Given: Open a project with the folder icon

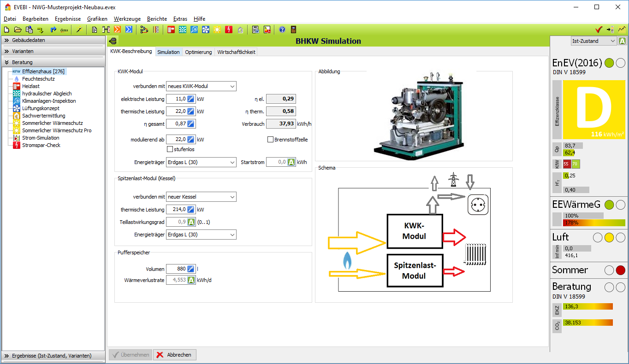Looking at the screenshot, I should pyautogui.click(x=18, y=29).
